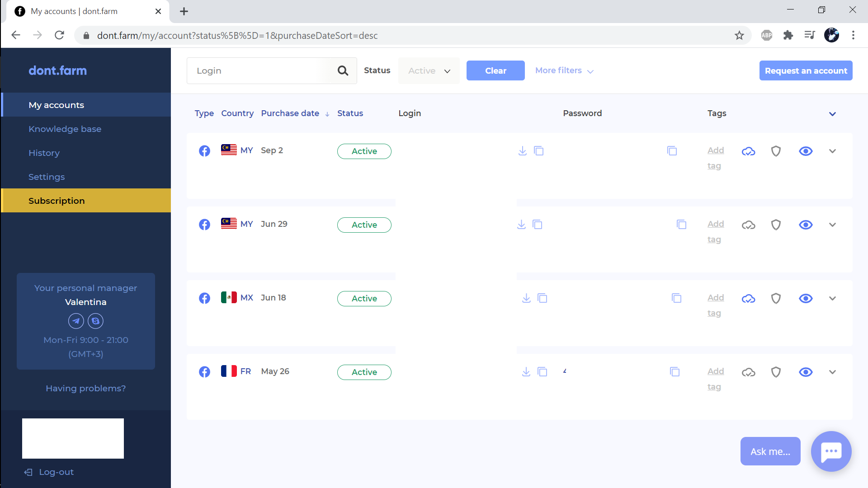The image size is (868, 488).
Task: Reload the page with the refresh button
Action: point(59,35)
